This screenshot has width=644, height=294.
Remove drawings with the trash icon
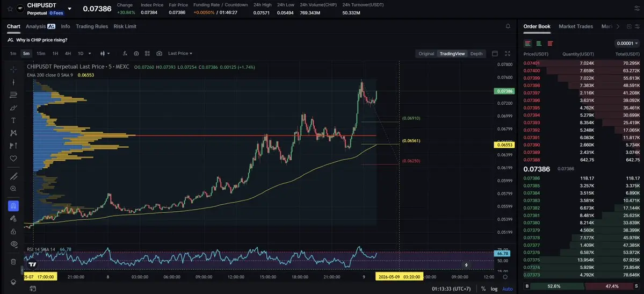tap(13, 262)
